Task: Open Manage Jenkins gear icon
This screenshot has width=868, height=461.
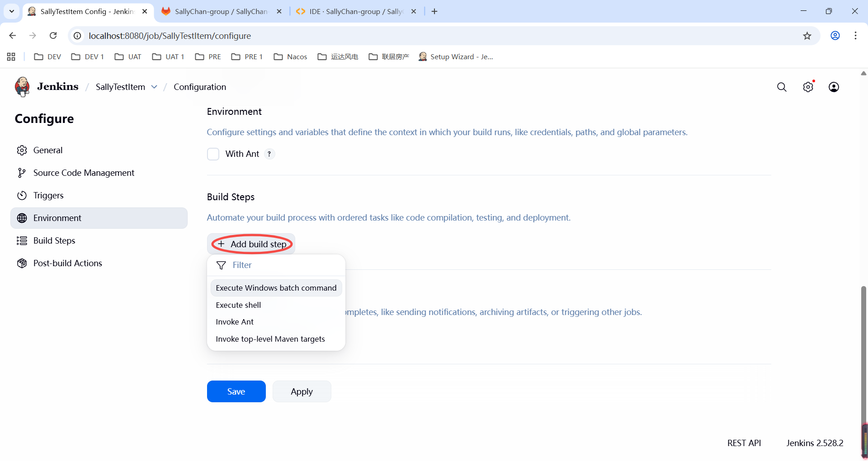Action: (808, 87)
